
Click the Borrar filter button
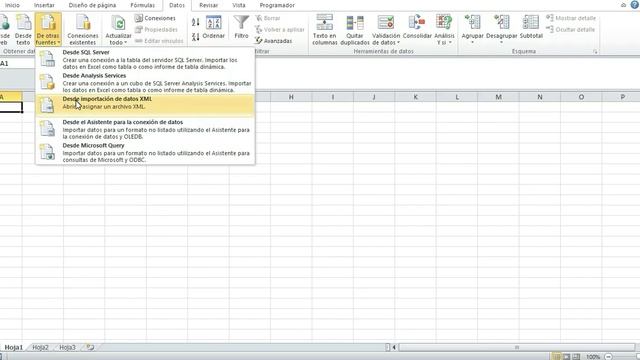pos(268,18)
